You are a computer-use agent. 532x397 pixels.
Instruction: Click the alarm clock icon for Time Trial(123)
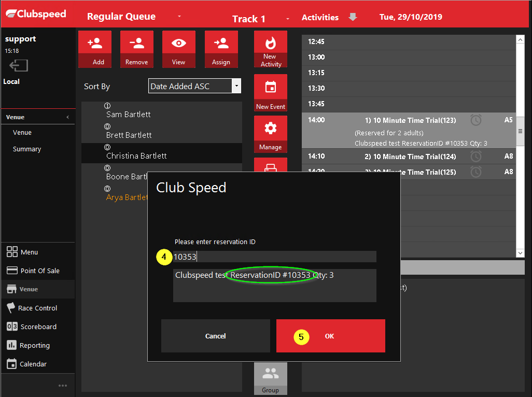click(x=476, y=120)
